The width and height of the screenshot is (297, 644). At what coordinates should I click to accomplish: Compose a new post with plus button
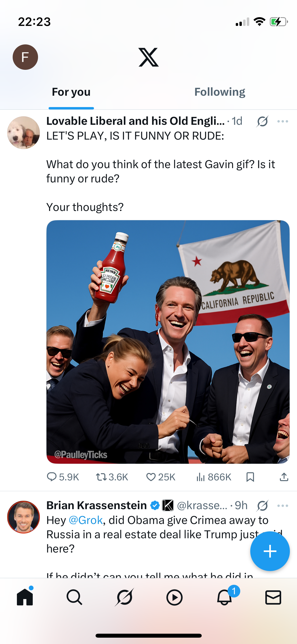(270, 551)
